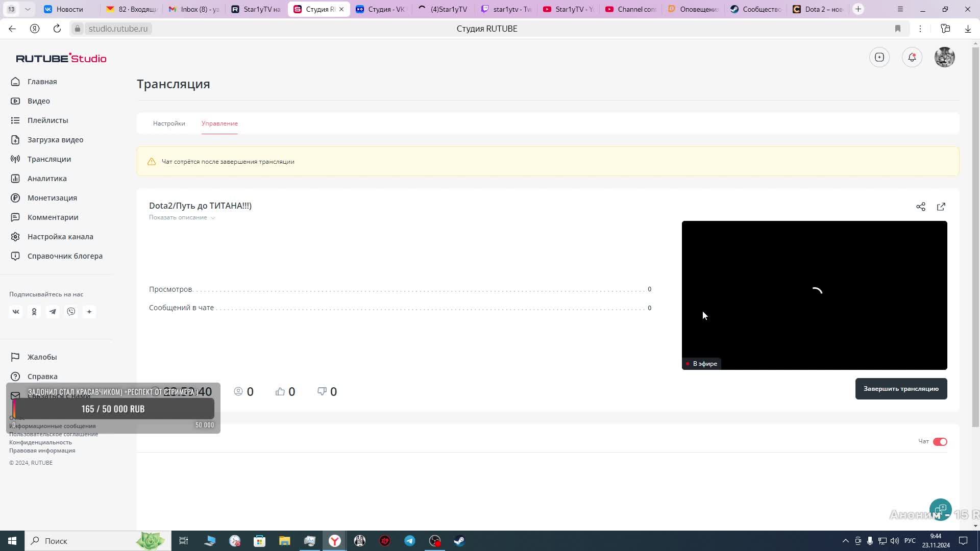The width and height of the screenshot is (980, 551).
Task: Open Справка help page
Action: 42,377
